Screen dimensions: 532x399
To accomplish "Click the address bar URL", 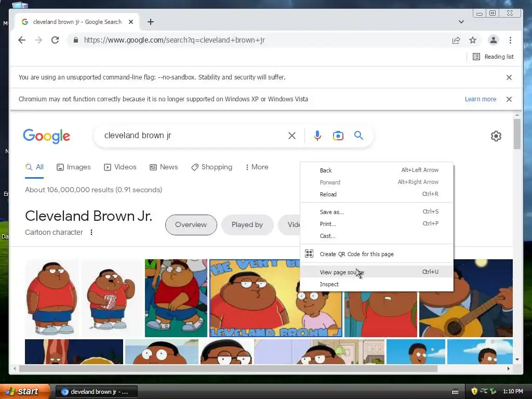I will [x=175, y=40].
